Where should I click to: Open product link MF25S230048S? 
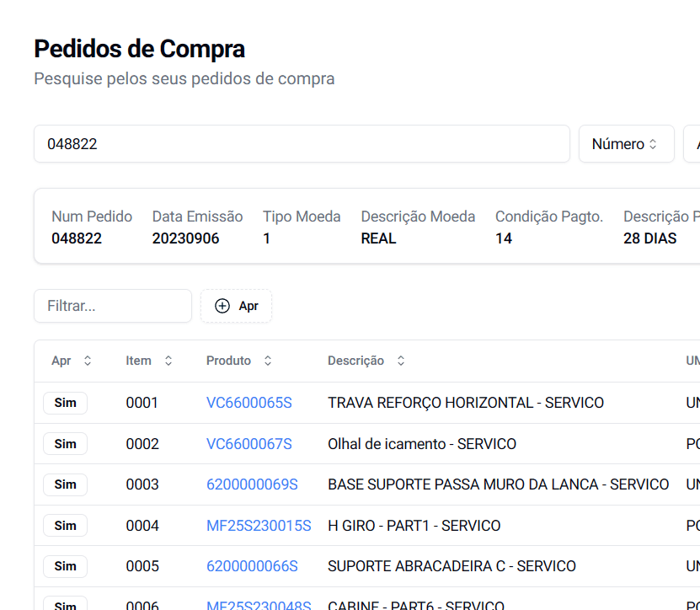259,604
